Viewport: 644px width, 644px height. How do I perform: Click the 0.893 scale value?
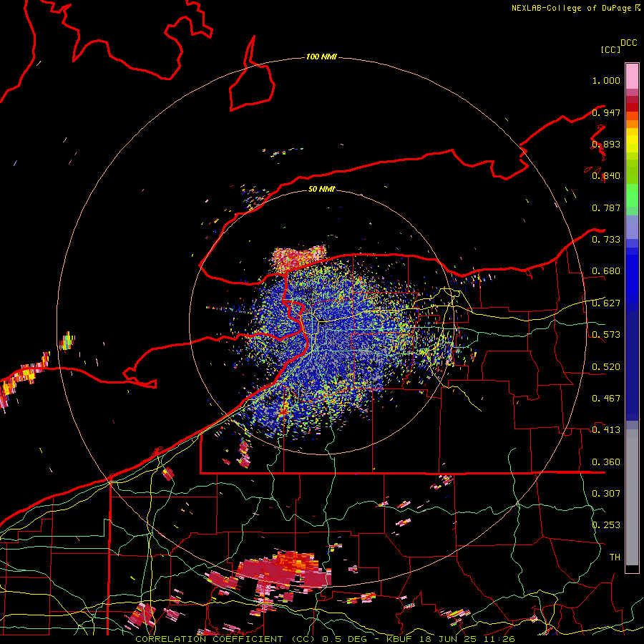[x=606, y=144]
